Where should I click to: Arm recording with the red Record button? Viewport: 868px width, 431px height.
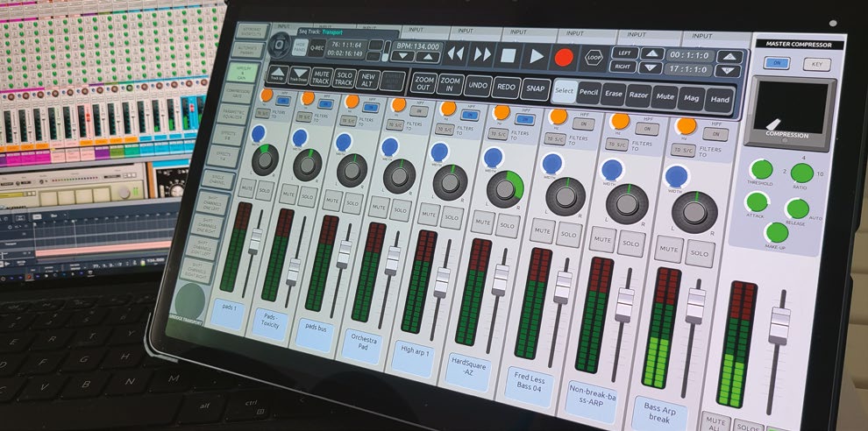pyautogui.click(x=564, y=57)
